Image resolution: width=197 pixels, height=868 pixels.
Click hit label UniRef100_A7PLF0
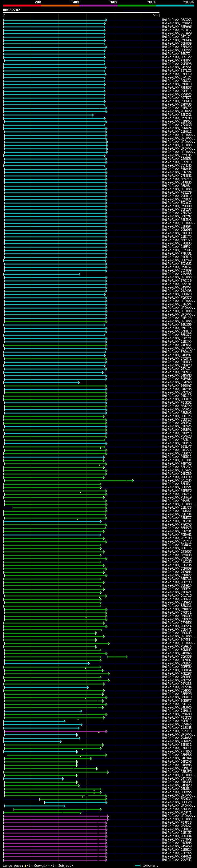(x=177, y=74)
